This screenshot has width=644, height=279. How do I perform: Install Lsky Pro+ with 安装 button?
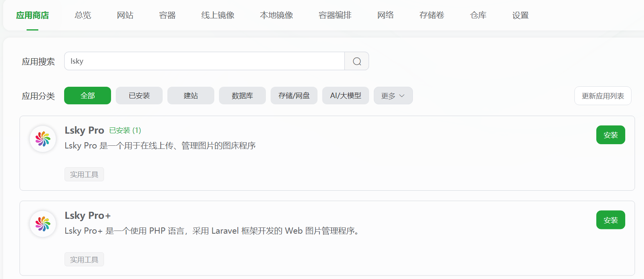click(610, 220)
